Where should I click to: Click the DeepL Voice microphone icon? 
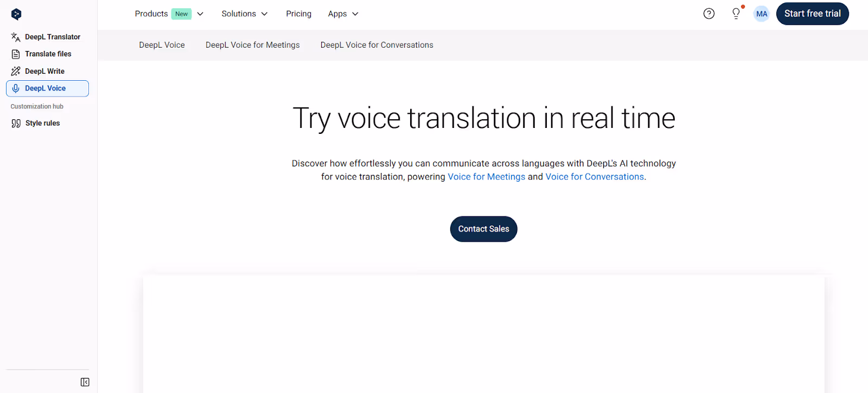click(x=16, y=88)
